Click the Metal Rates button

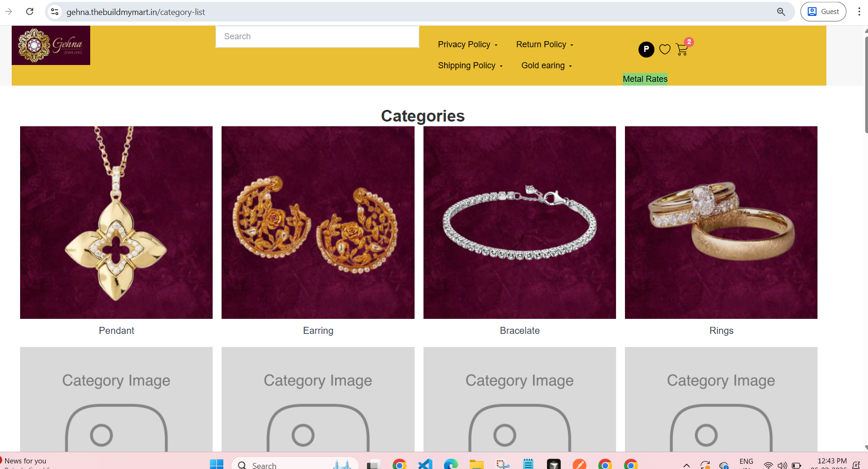pyautogui.click(x=645, y=79)
